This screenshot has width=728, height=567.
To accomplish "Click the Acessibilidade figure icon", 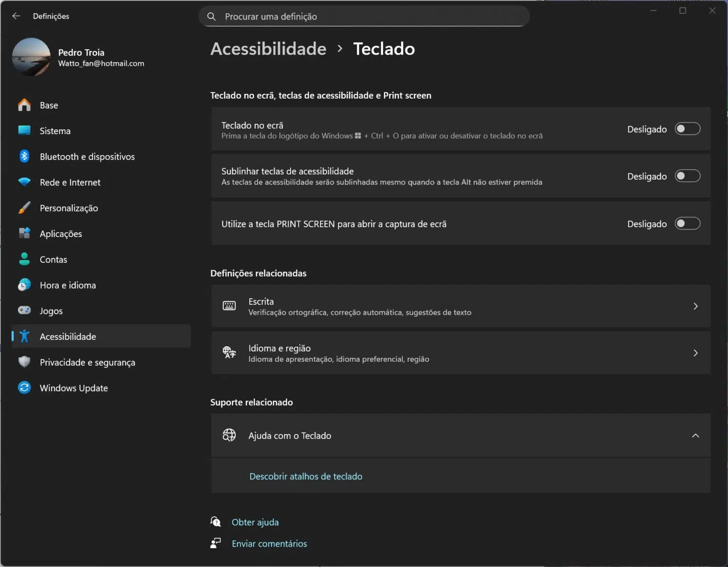I will pos(24,336).
